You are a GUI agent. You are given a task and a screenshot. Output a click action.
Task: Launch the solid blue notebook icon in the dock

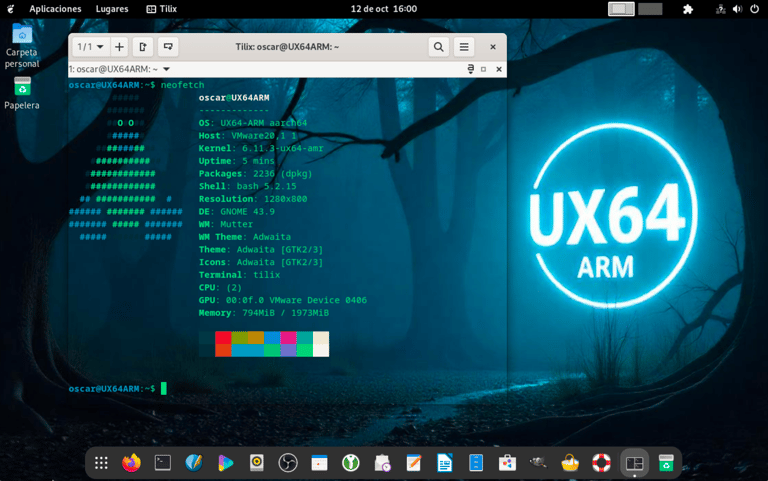point(476,463)
